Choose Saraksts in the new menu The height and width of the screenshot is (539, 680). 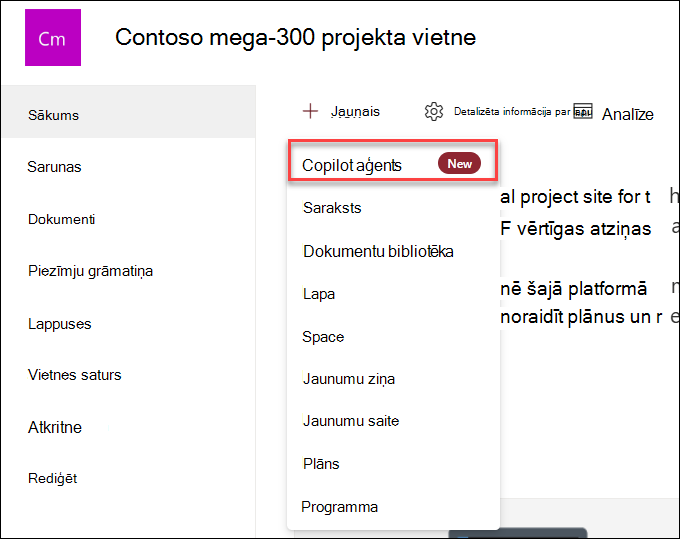pos(332,208)
